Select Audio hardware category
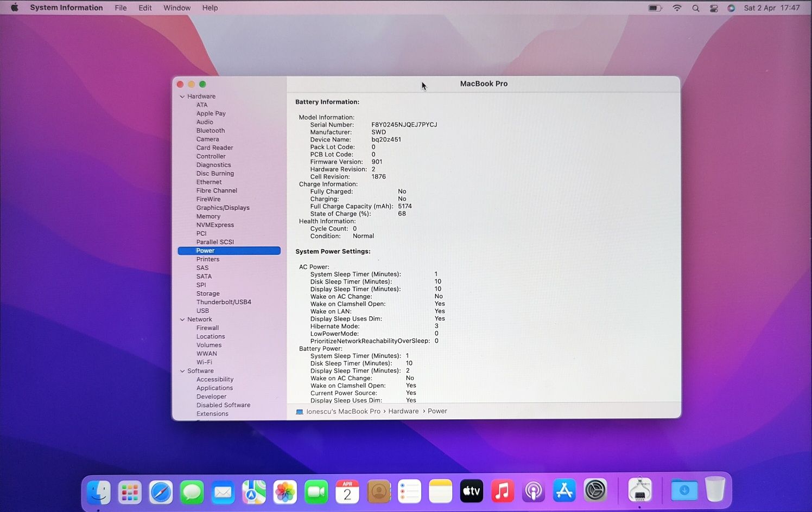The width and height of the screenshot is (812, 512). click(205, 122)
